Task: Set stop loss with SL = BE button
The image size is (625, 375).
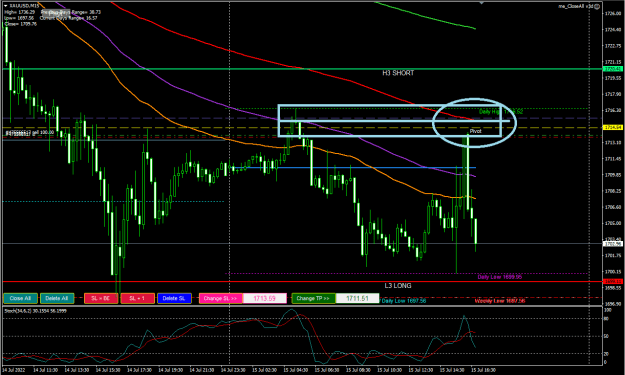Action: tap(101, 298)
